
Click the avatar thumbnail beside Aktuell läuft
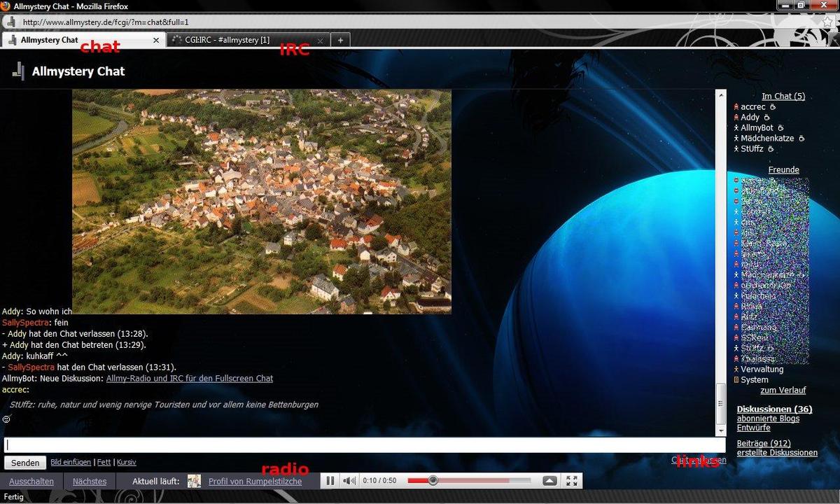pyautogui.click(x=194, y=481)
